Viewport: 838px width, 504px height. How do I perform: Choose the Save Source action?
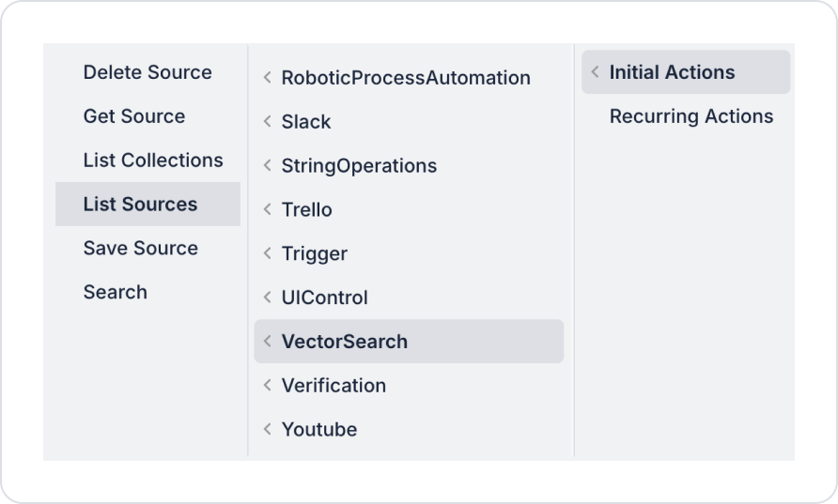tap(141, 249)
